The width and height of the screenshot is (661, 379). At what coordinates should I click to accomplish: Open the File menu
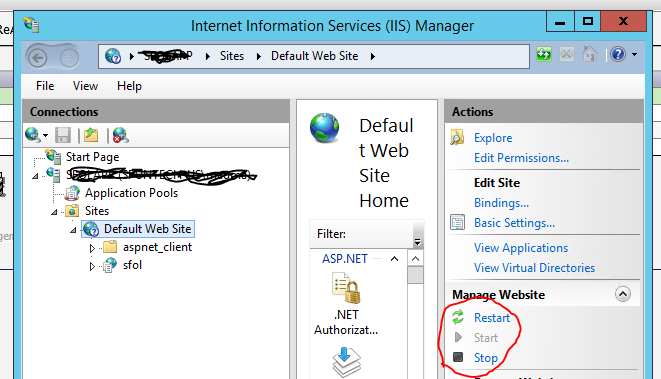(x=45, y=86)
